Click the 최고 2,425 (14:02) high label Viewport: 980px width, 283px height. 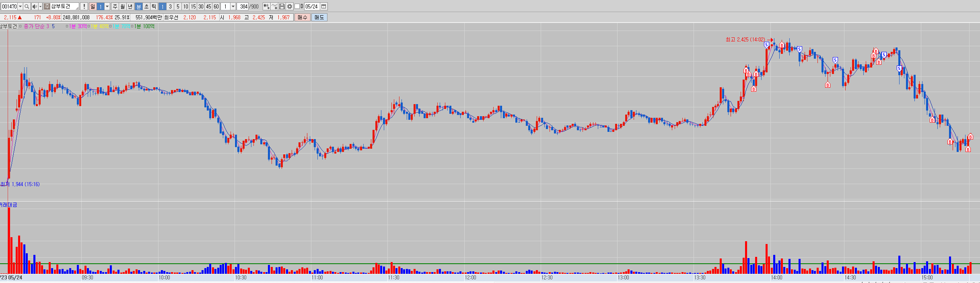click(745, 39)
